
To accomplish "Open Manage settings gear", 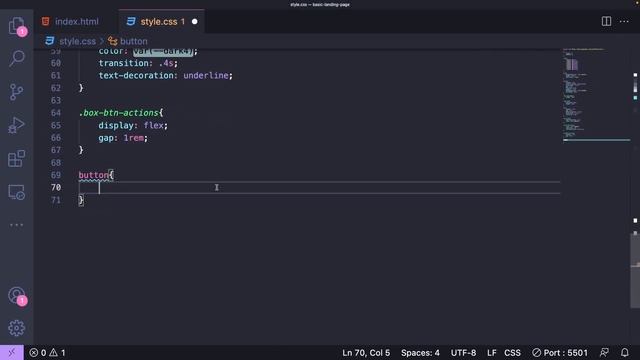I will pos(16,328).
